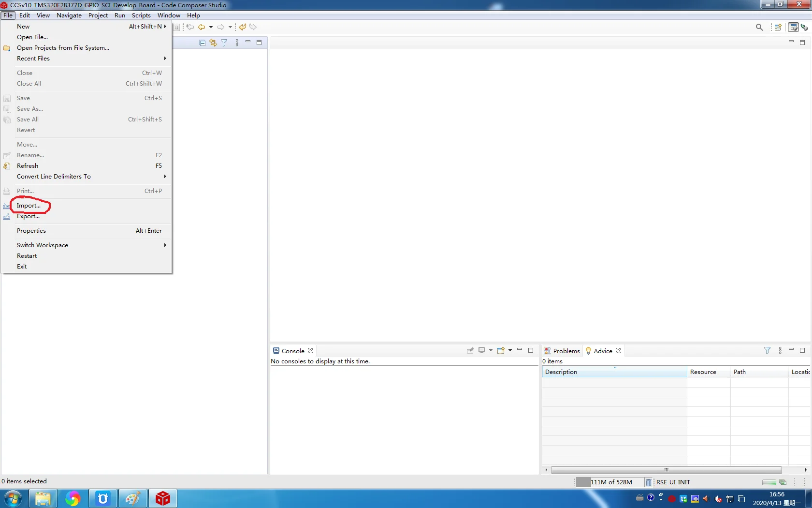Screen dimensions: 812x508
Task: Click Exit in the File menu
Action: coord(87,267)
